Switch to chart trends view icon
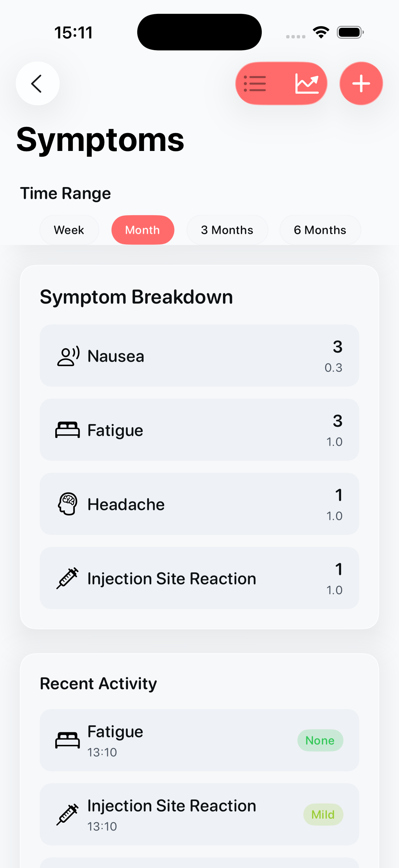The image size is (399, 868). pos(306,83)
